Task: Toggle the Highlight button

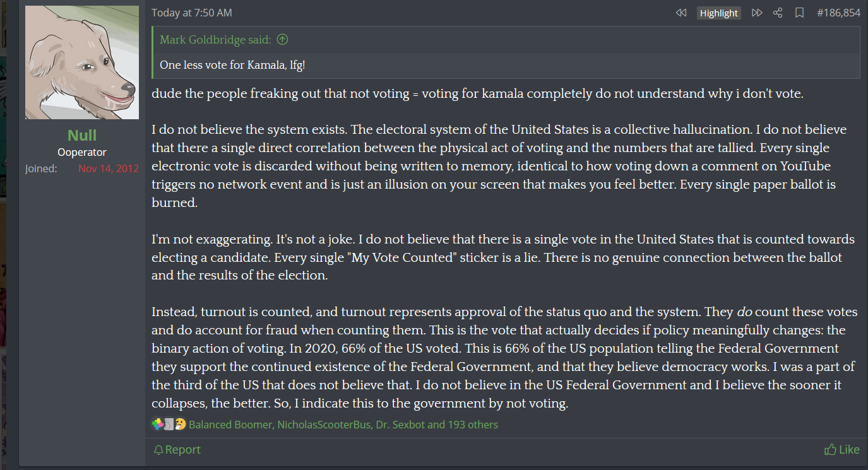Action: (718, 13)
